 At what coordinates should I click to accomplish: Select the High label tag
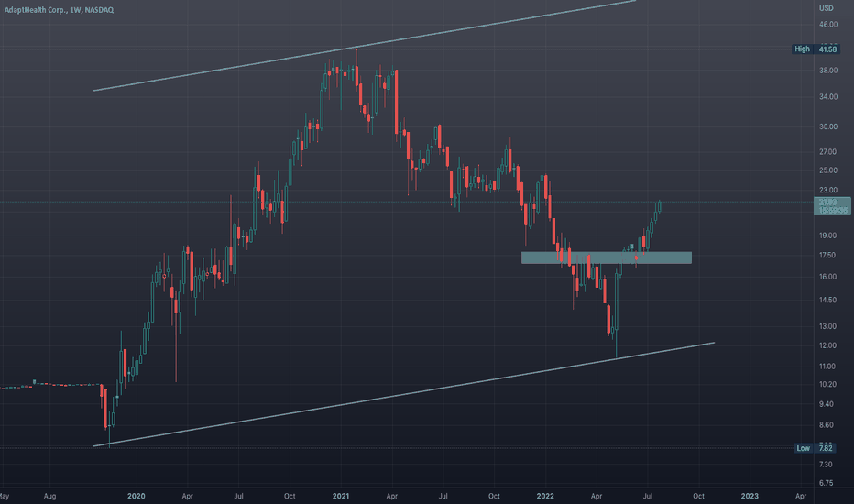pos(803,49)
